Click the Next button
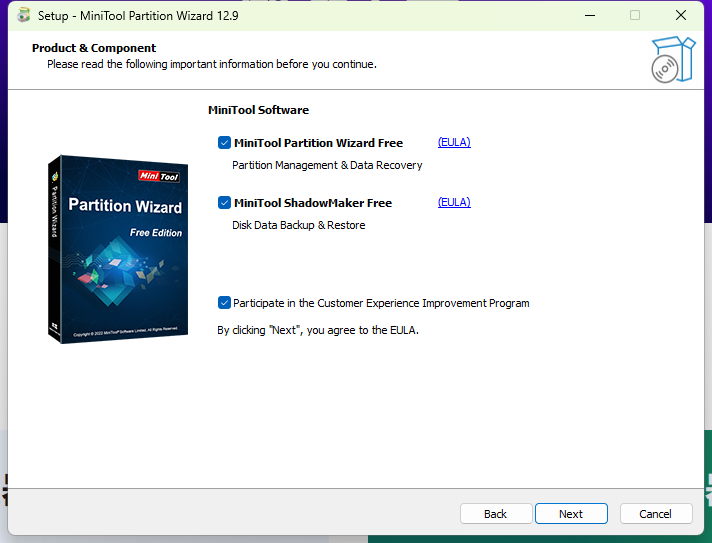The image size is (712, 543). pyautogui.click(x=571, y=513)
